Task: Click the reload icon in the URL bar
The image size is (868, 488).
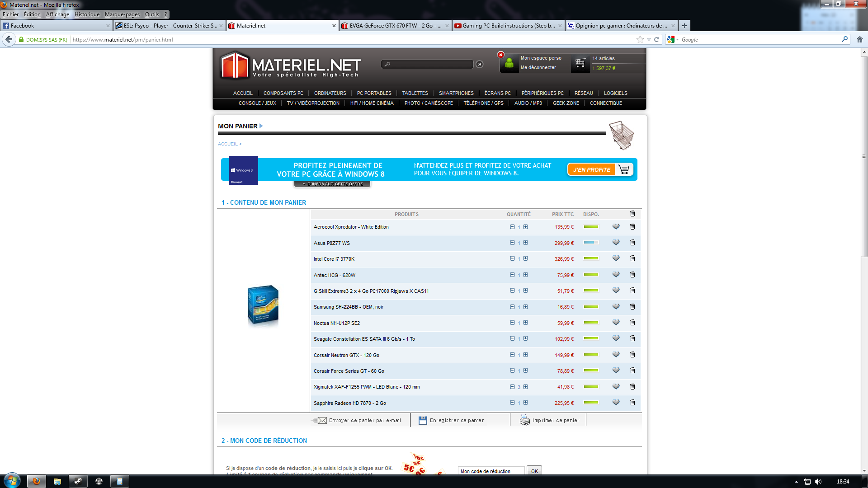Action: coord(657,40)
